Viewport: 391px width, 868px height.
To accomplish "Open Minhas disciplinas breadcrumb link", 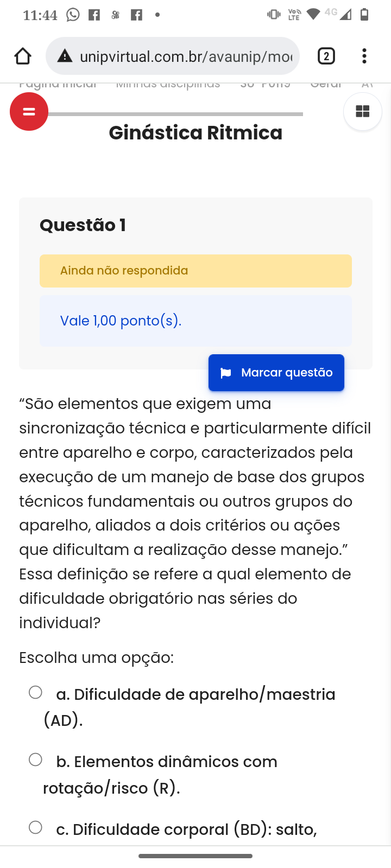I will click(168, 84).
